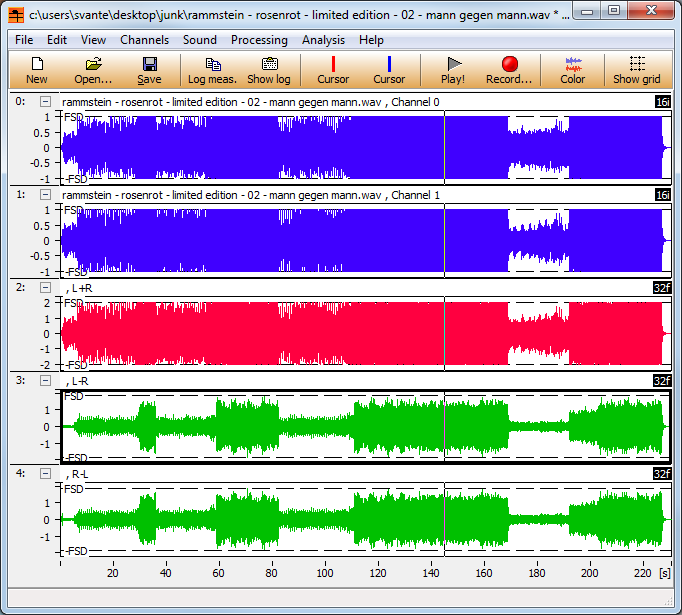Open the Channels menu

[x=144, y=40]
